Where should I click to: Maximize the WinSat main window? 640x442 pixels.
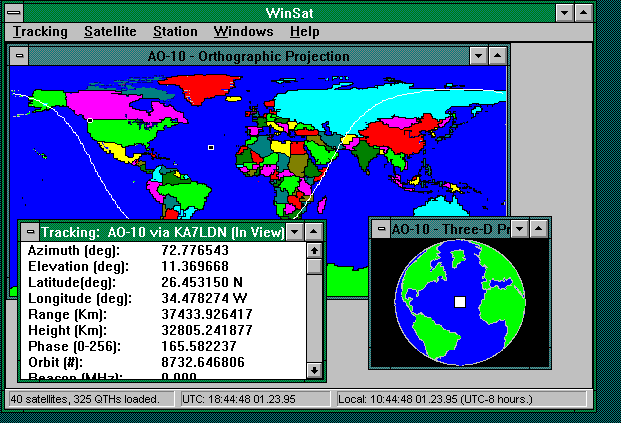[584, 13]
